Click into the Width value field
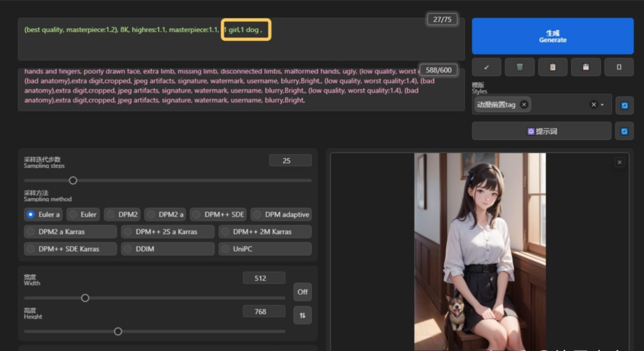Viewport: 644px width, 351px height. click(x=264, y=278)
